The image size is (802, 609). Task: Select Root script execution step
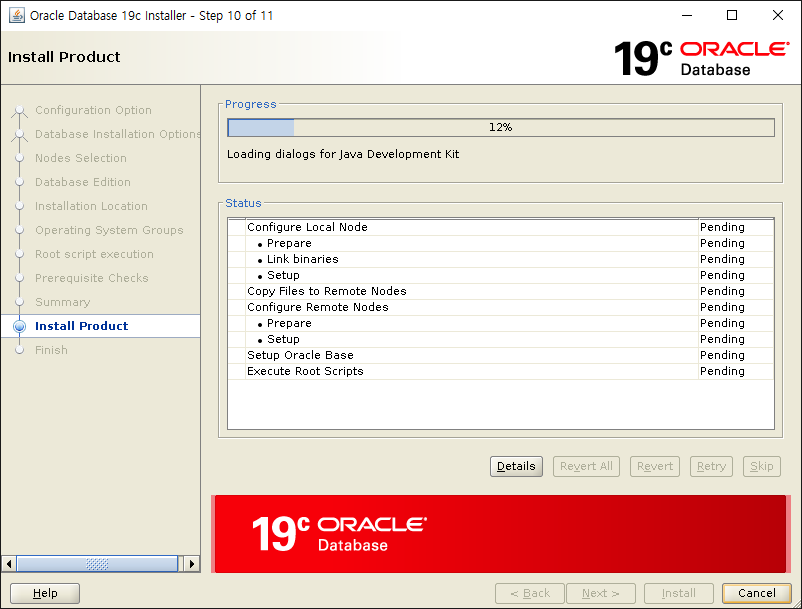point(94,255)
